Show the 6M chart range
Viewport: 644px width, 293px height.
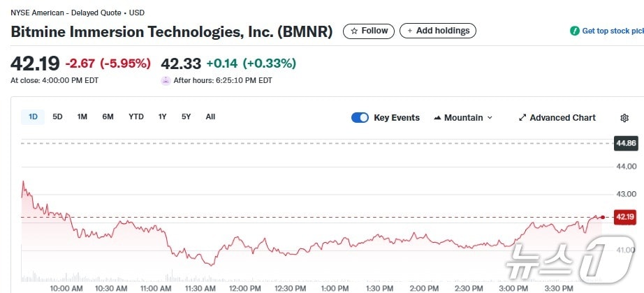(x=108, y=117)
